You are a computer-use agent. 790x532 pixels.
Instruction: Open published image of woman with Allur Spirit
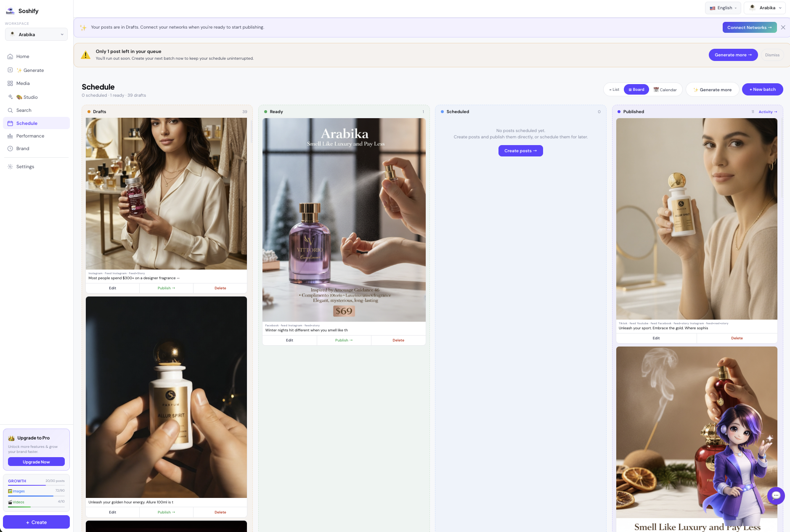click(697, 219)
